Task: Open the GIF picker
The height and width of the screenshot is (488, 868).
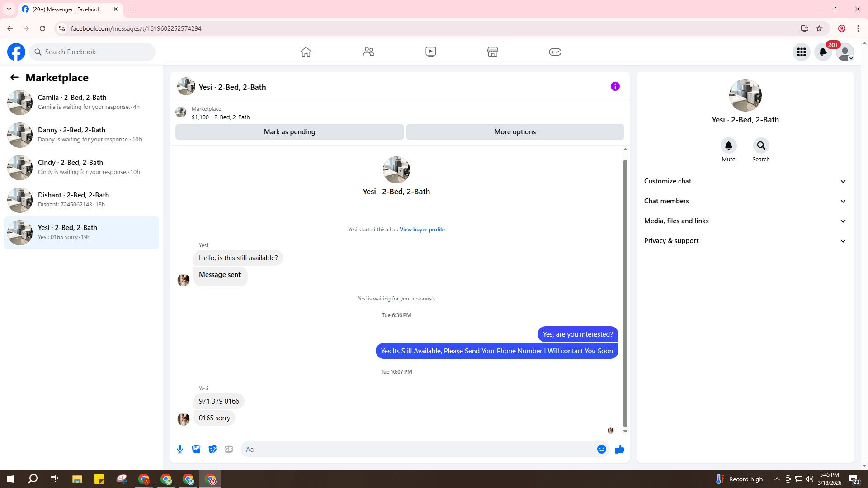Action: [x=229, y=449]
